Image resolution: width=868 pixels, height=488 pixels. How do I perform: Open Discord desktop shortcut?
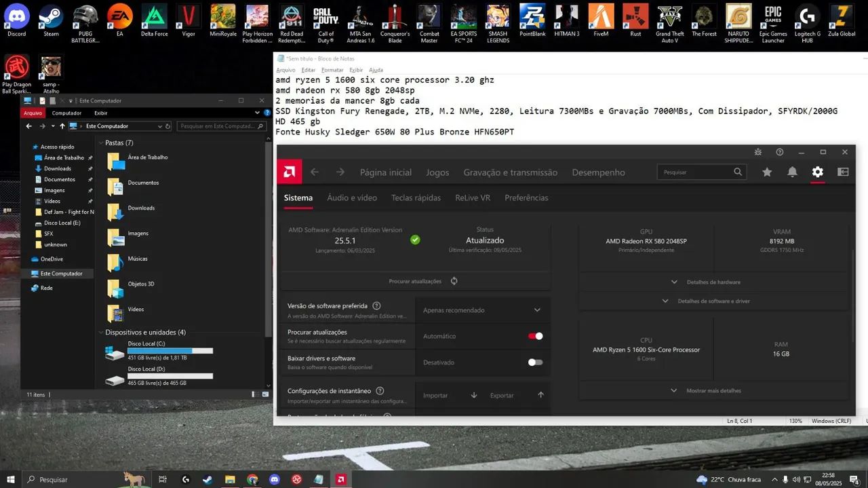click(x=17, y=20)
